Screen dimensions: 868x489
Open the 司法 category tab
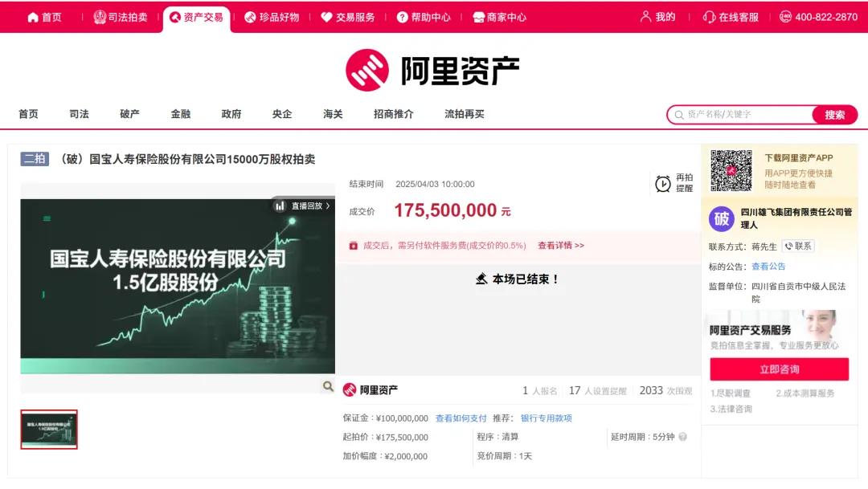(x=79, y=114)
